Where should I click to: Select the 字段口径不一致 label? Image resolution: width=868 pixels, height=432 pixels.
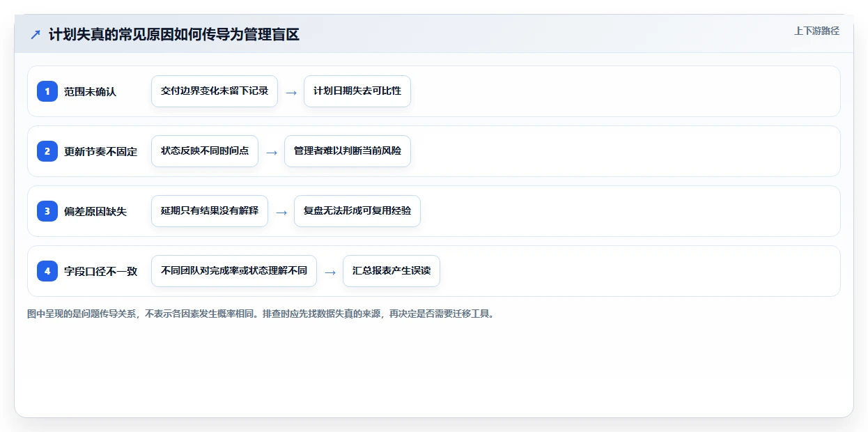tap(100, 271)
